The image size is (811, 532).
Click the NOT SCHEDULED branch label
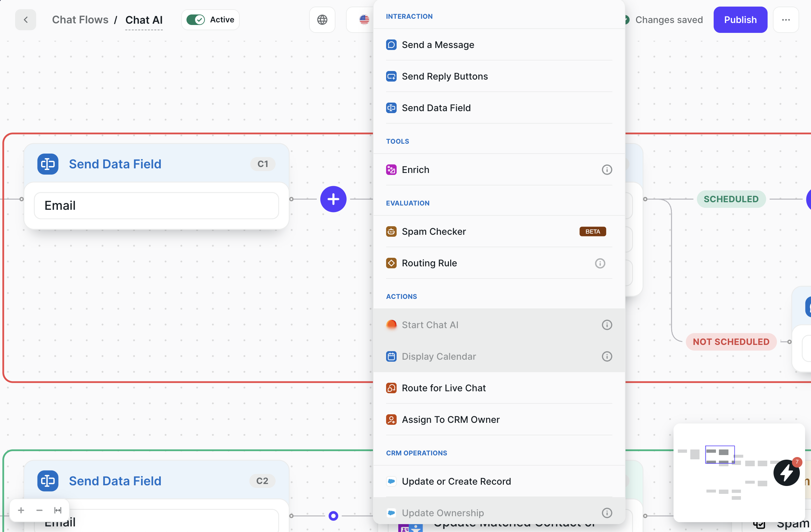point(731,342)
